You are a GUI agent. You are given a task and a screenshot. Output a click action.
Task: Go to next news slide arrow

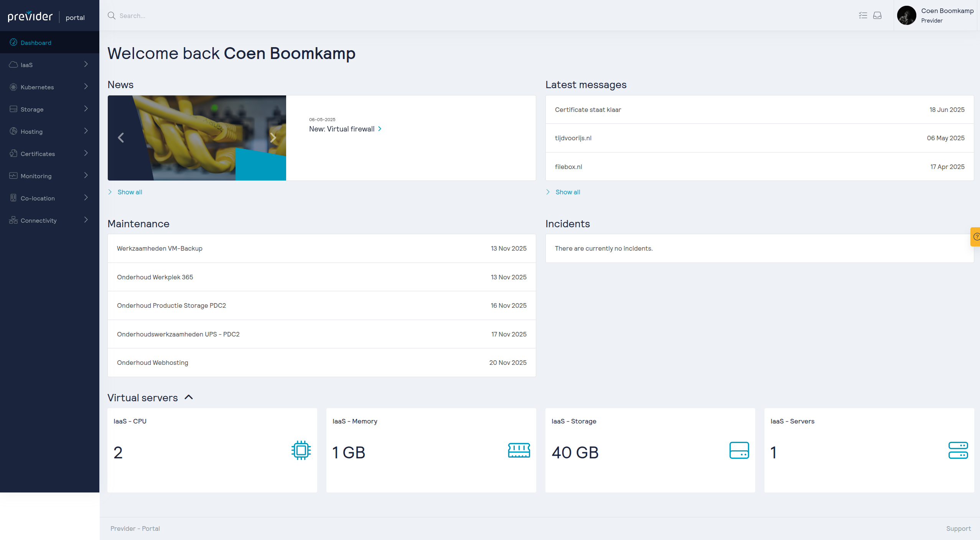pos(273,138)
